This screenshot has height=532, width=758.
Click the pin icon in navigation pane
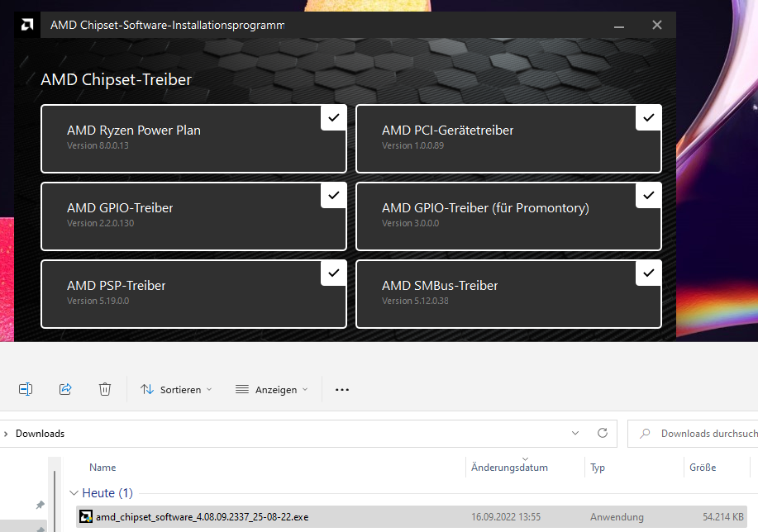coord(41,505)
